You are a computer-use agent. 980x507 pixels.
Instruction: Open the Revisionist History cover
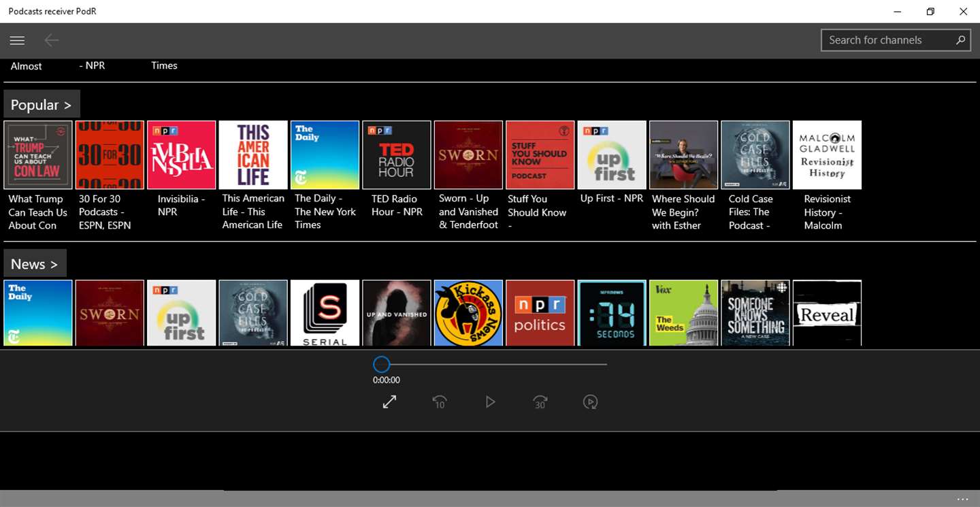coord(828,155)
